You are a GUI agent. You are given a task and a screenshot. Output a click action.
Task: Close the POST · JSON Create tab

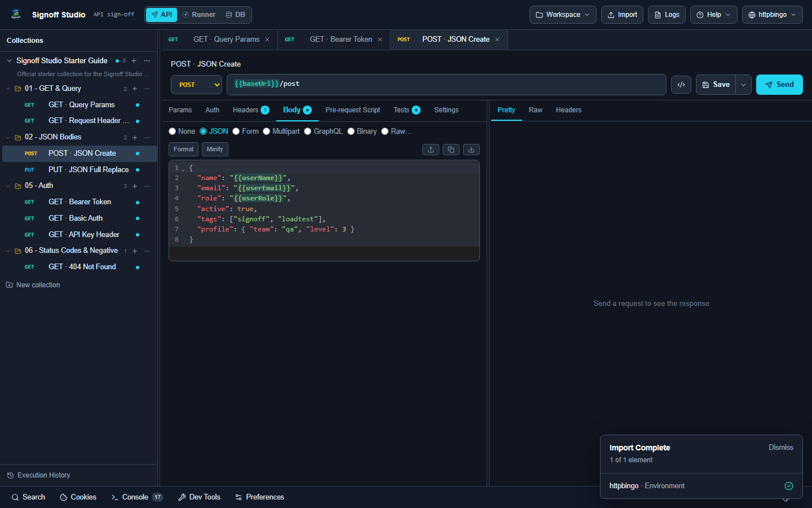point(497,40)
